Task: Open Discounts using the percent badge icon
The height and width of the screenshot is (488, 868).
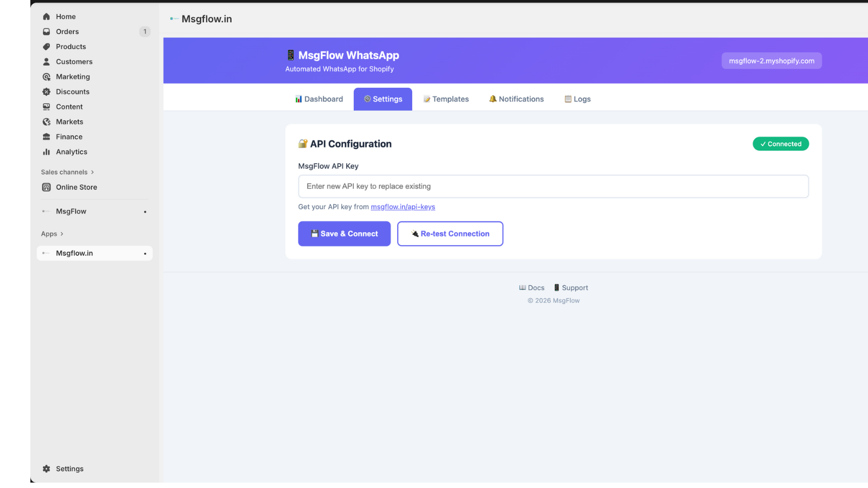Action: coord(47,92)
